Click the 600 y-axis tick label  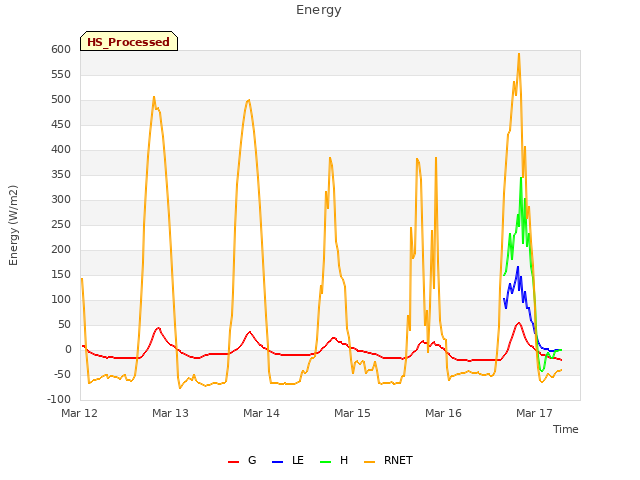click(61, 50)
